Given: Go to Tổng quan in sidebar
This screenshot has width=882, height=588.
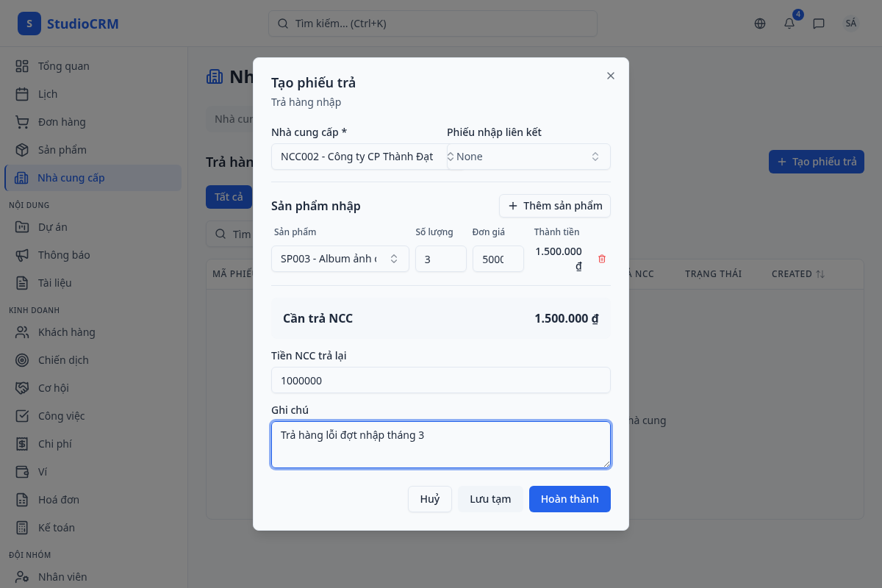Looking at the screenshot, I should coord(63,66).
